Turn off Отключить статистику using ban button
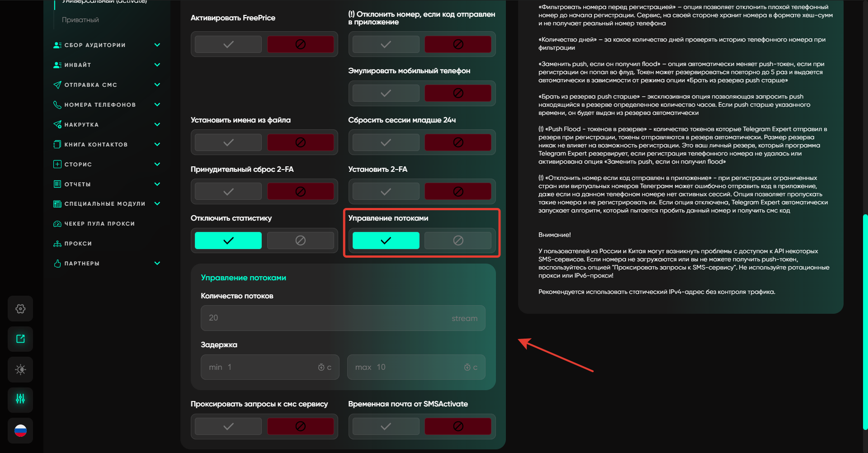 pos(300,241)
